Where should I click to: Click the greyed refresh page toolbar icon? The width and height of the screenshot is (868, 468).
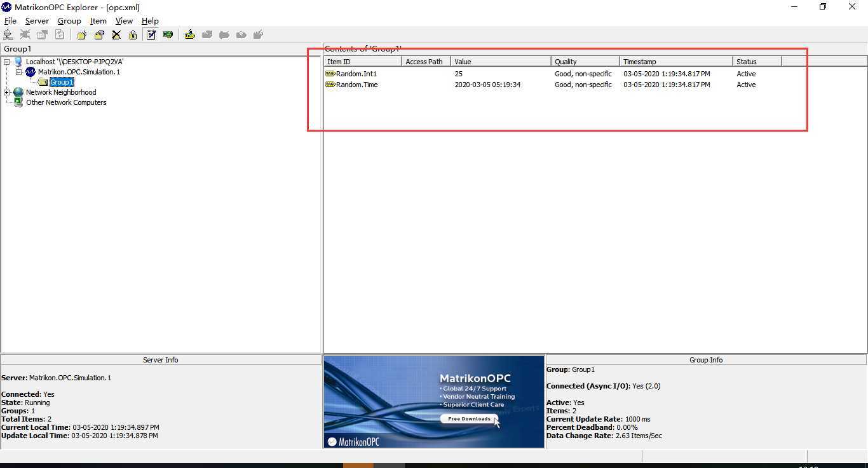60,35
